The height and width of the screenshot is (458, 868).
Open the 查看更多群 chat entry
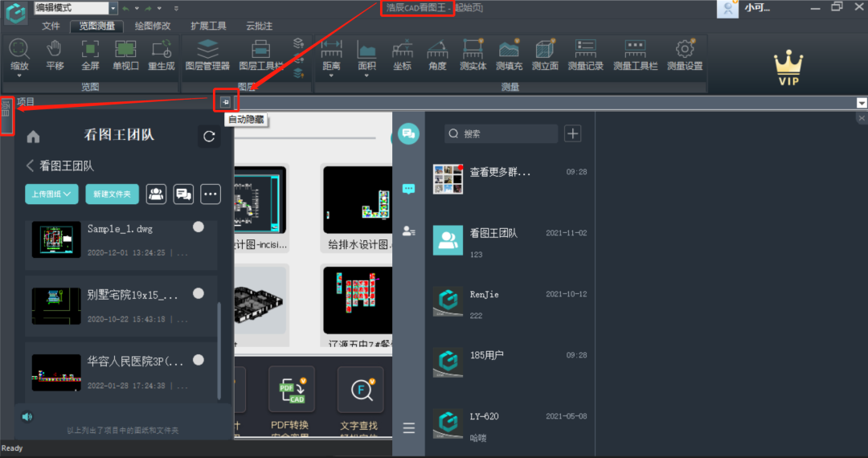(510, 178)
